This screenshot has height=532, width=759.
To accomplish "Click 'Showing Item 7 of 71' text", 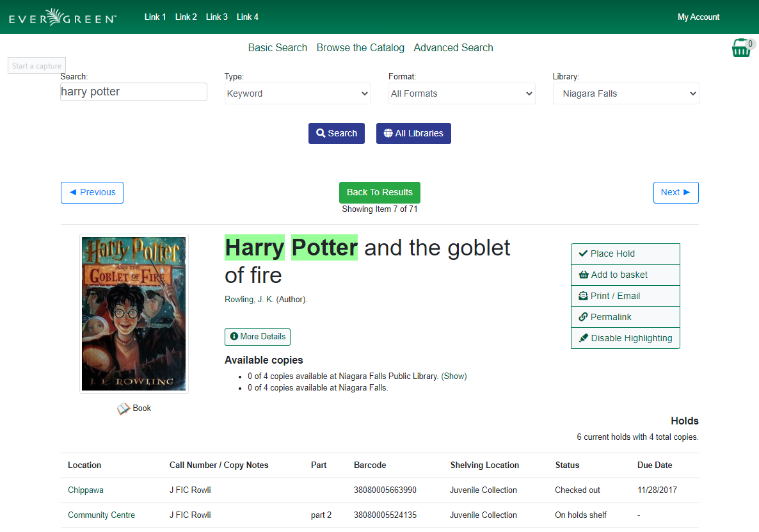I will click(x=379, y=209).
